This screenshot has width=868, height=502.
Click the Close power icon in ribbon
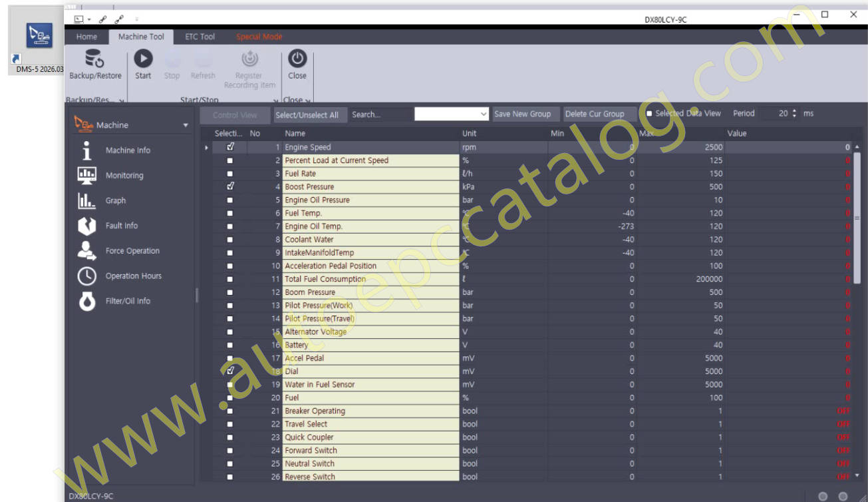pyautogui.click(x=297, y=59)
